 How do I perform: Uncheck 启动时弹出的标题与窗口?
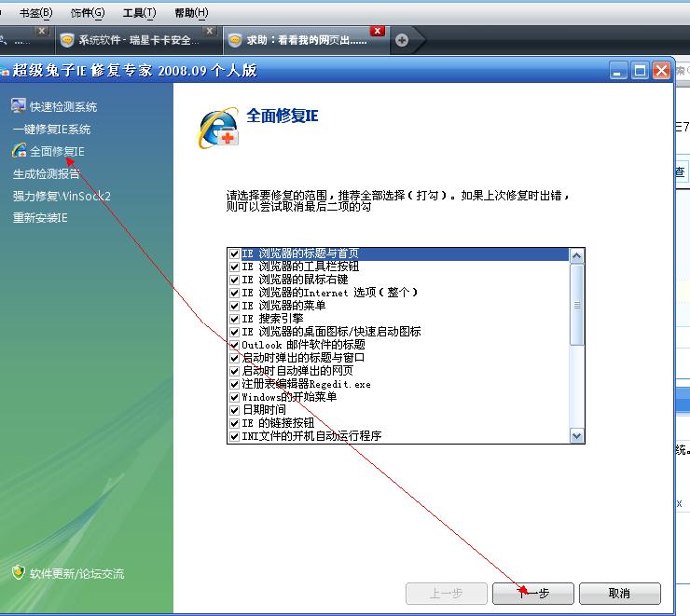[x=235, y=358]
